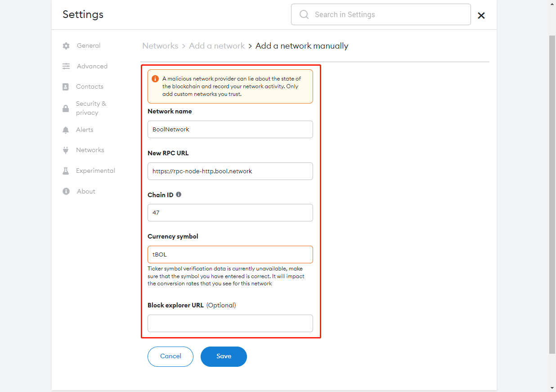The image size is (556, 392).
Task: Click the Block explorer URL field
Action: pyautogui.click(x=230, y=323)
